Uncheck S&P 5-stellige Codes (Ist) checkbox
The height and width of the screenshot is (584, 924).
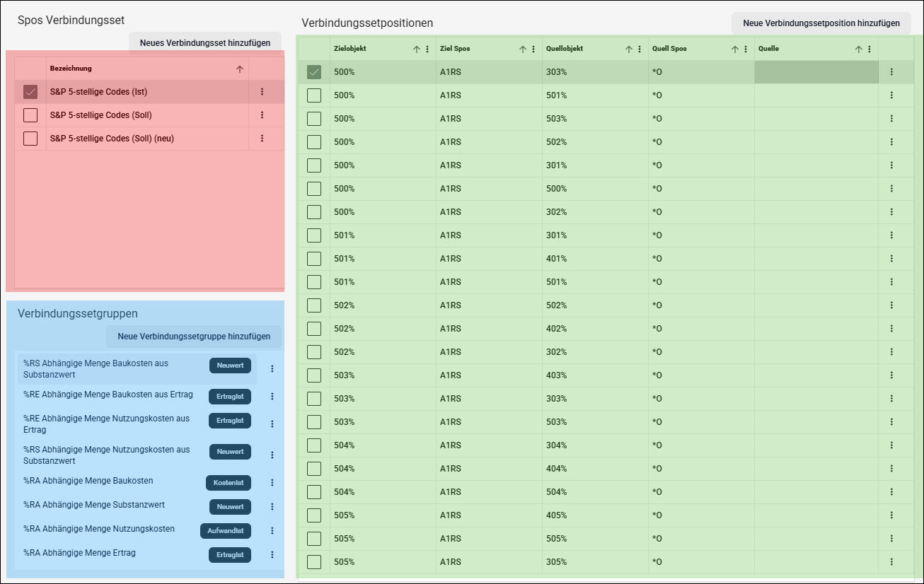[30, 92]
